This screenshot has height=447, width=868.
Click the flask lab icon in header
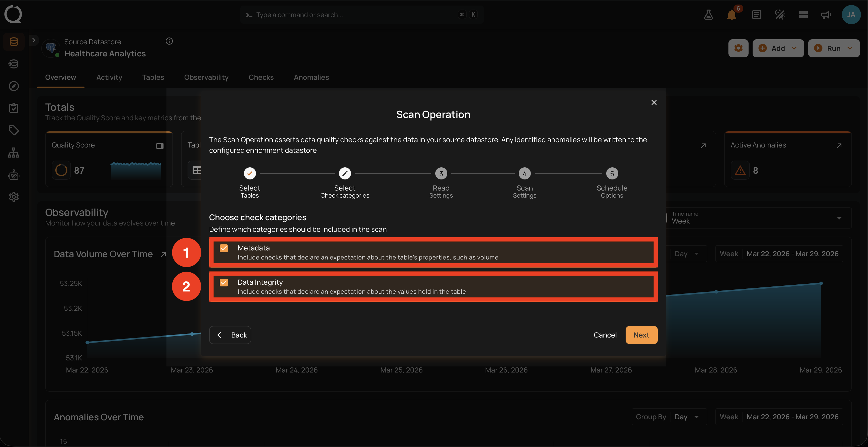708,15
